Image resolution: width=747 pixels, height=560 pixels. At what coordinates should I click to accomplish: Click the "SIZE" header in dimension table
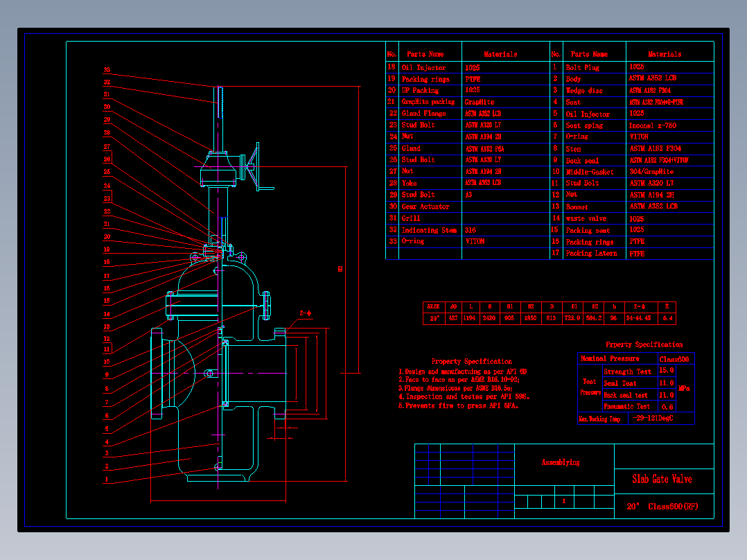click(x=433, y=306)
